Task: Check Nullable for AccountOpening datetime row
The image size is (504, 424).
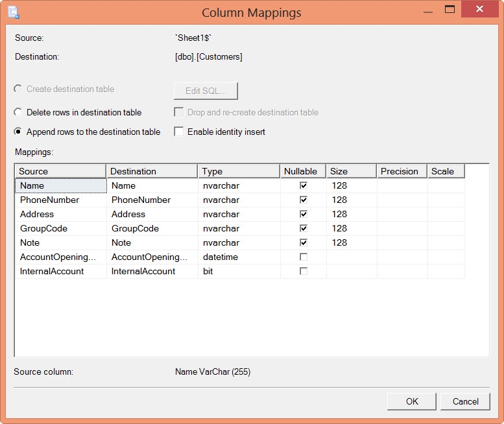Action: [303, 257]
